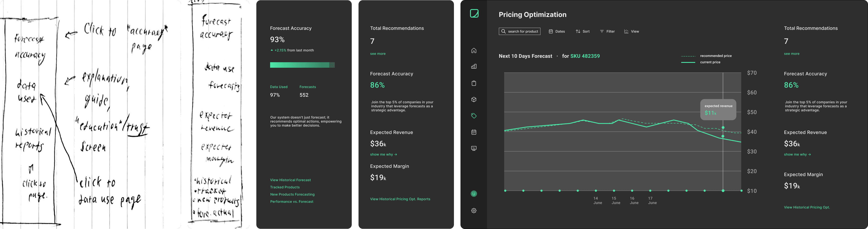Viewport: 868px width, 229px height.
Task: Open the calendar icon in sidebar
Action: (474, 132)
